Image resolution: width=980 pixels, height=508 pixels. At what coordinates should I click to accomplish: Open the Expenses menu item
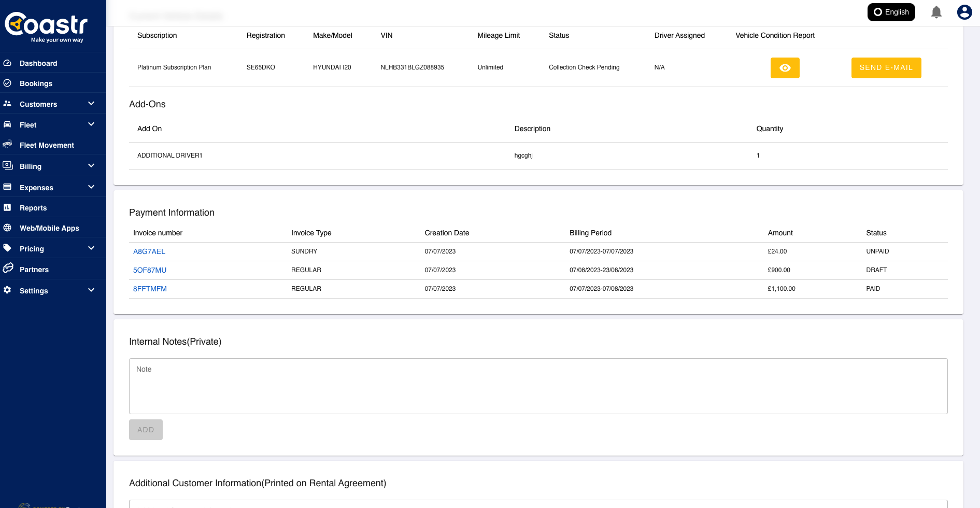[36, 188]
